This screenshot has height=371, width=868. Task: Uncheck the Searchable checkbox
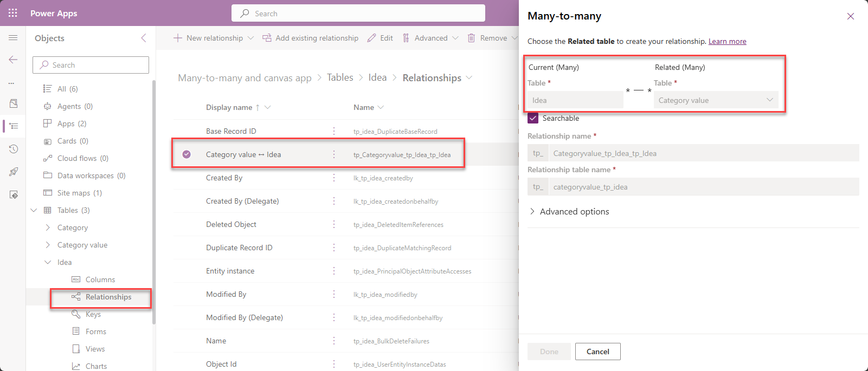click(x=533, y=118)
